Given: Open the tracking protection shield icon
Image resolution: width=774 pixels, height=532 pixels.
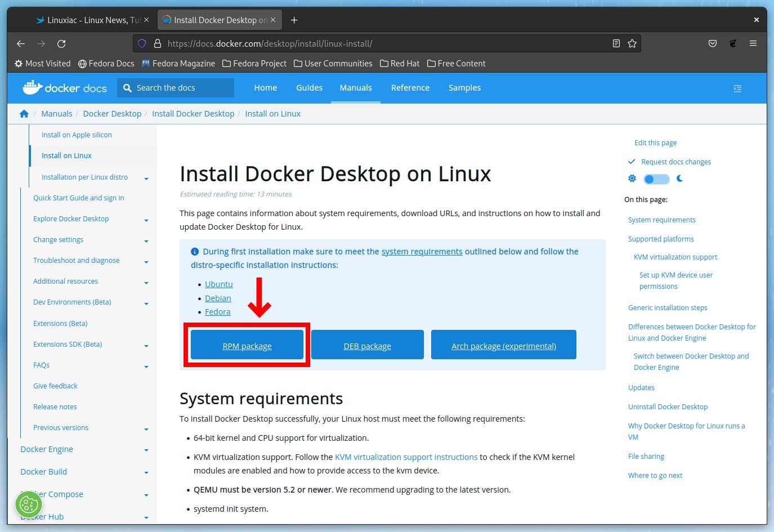Looking at the screenshot, I should click(x=142, y=43).
